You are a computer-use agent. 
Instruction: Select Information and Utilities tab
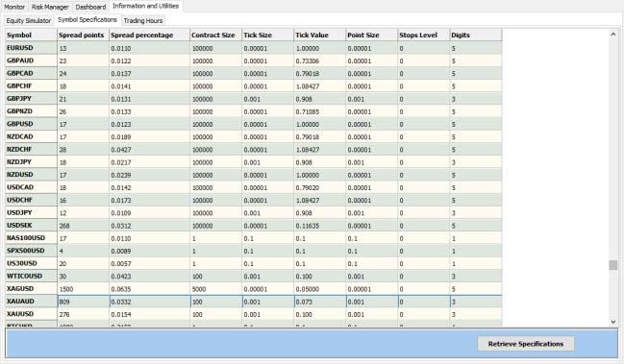pyautogui.click(x=145, y=6)
